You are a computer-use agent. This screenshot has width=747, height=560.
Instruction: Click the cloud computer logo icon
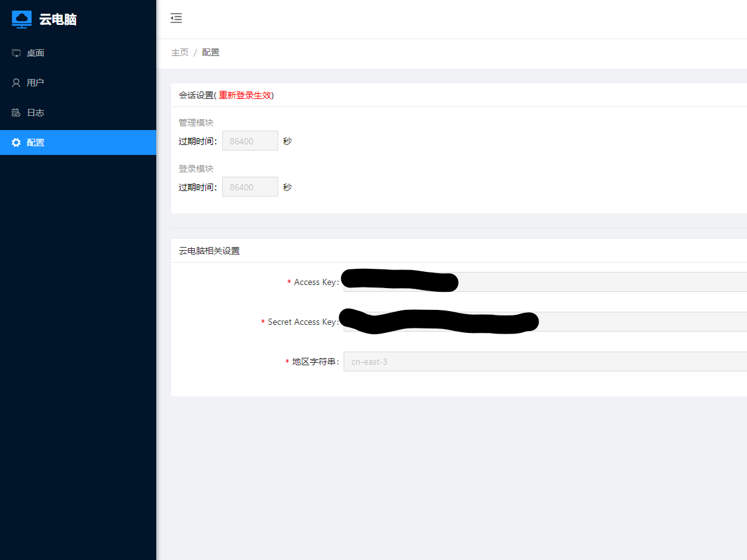pos(22,19)
